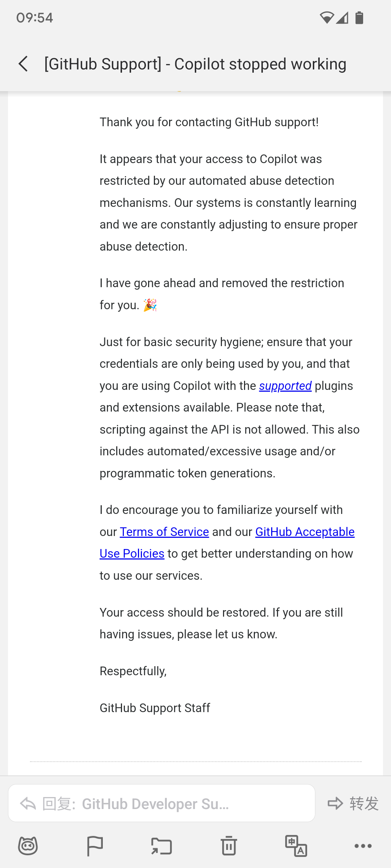Open the Terms of Service link
391x868 pixels.
(164, 532)
